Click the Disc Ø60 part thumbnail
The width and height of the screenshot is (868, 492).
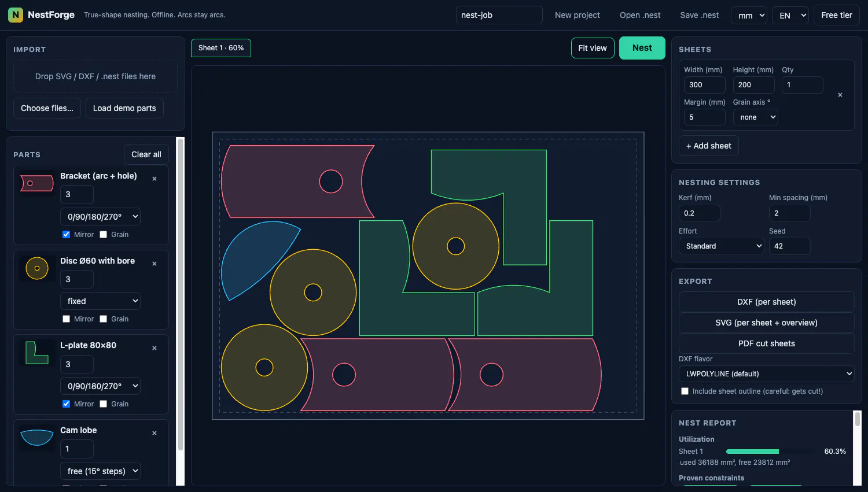(37, 268)
